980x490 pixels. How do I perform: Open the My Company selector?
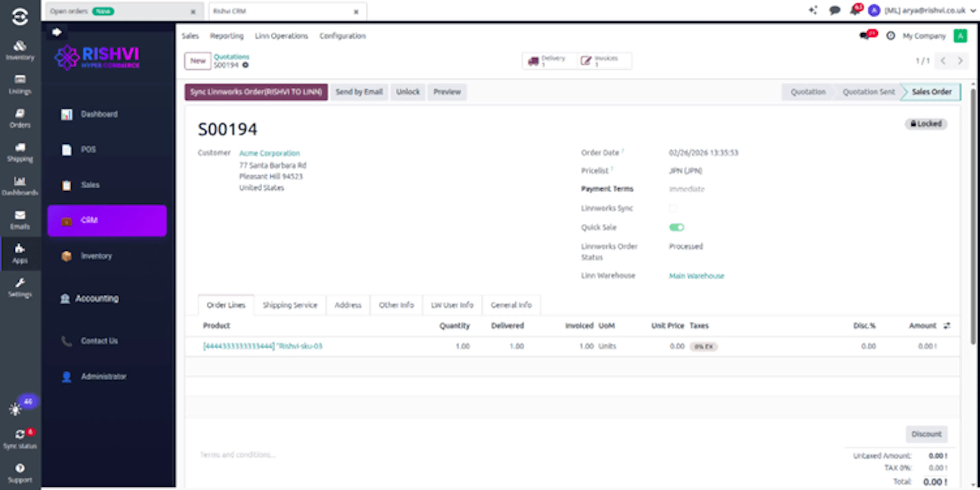[924, 36]
